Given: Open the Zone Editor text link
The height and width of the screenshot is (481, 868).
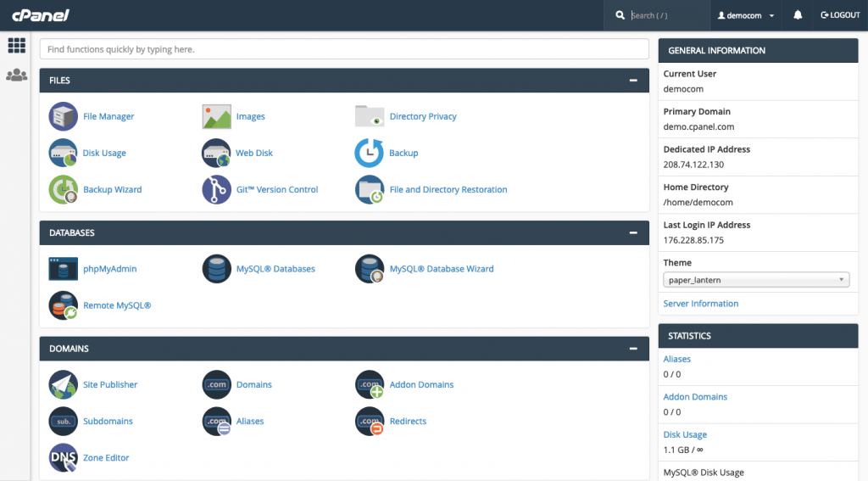Looking at the screenshot, I should point(106,458).
